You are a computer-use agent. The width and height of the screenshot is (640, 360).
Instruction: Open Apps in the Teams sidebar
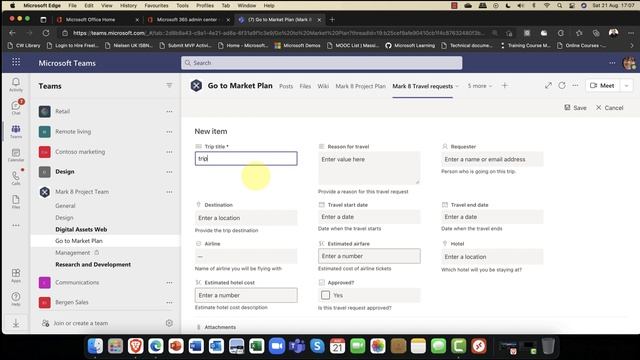coord(16,276)
